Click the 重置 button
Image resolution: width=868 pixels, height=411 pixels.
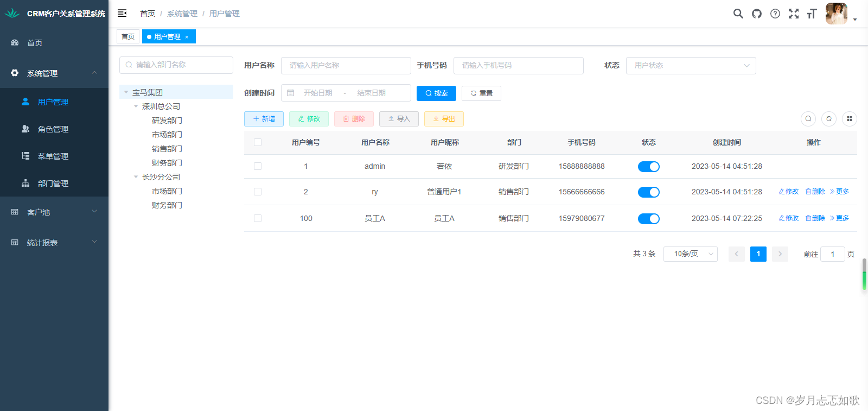tap(481, 93)
